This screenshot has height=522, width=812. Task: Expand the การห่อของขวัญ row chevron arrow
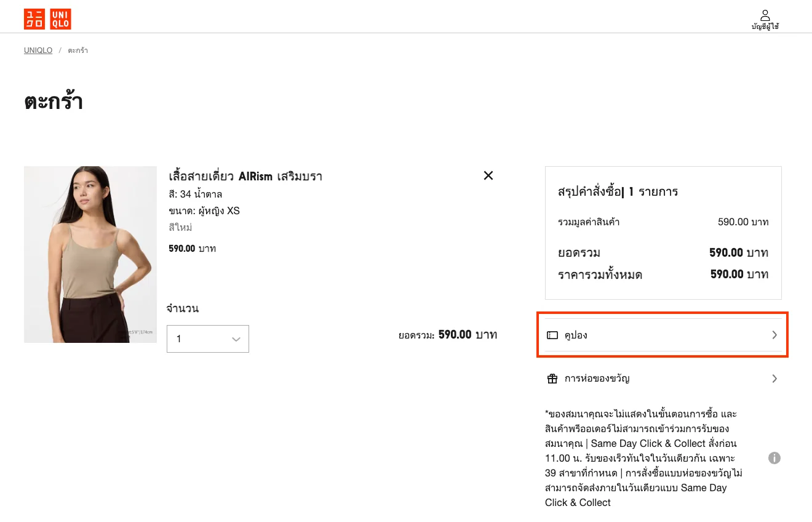[774, 379]
